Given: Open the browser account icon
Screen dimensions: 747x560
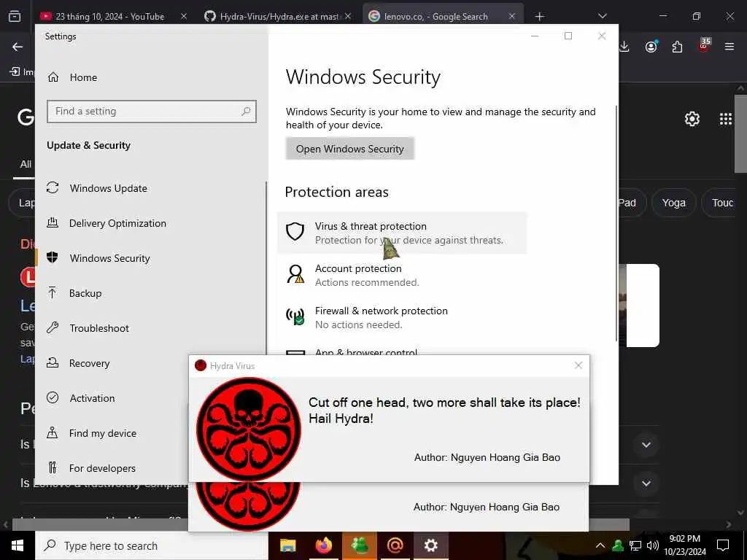Looking at the screenshot, I should click(651, 47).
